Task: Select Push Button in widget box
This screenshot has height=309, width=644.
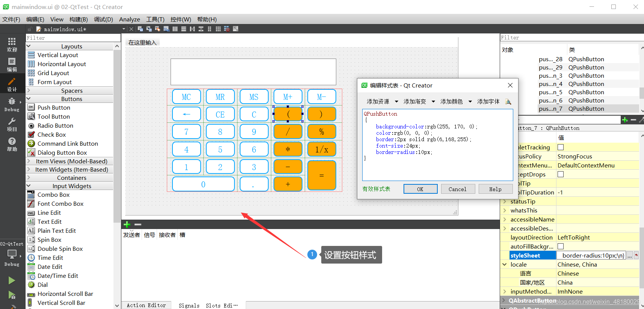Action: click(54, 107)
